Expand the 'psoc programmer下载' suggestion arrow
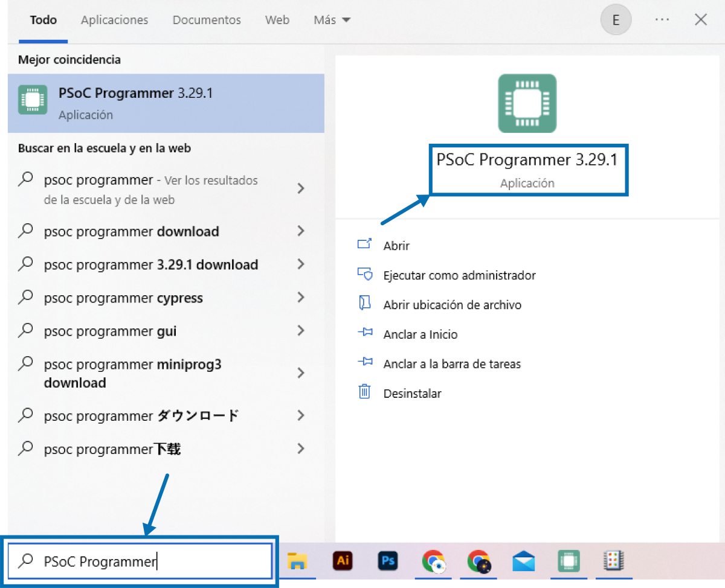Image resolution: width=725 pixels, height=588 pixels. [301, 449]
